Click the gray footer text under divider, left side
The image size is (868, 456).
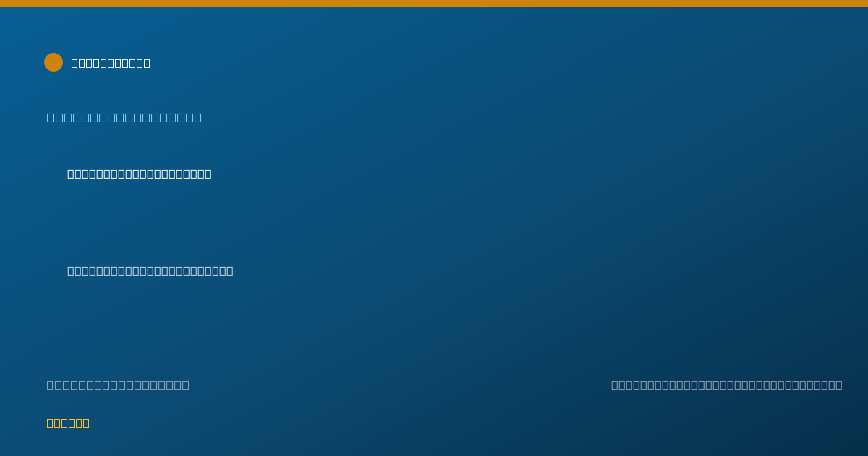118,385
